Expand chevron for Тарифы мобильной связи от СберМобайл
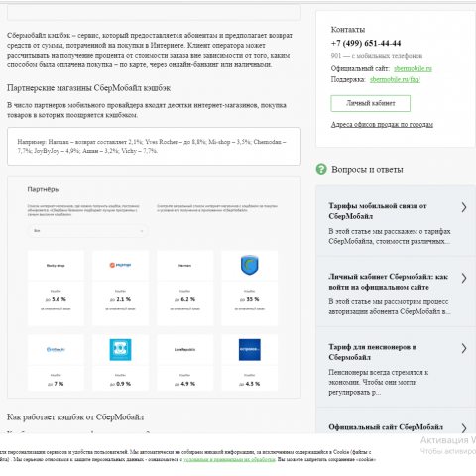This screenshot has width=476, height=476. click(464, 207)
